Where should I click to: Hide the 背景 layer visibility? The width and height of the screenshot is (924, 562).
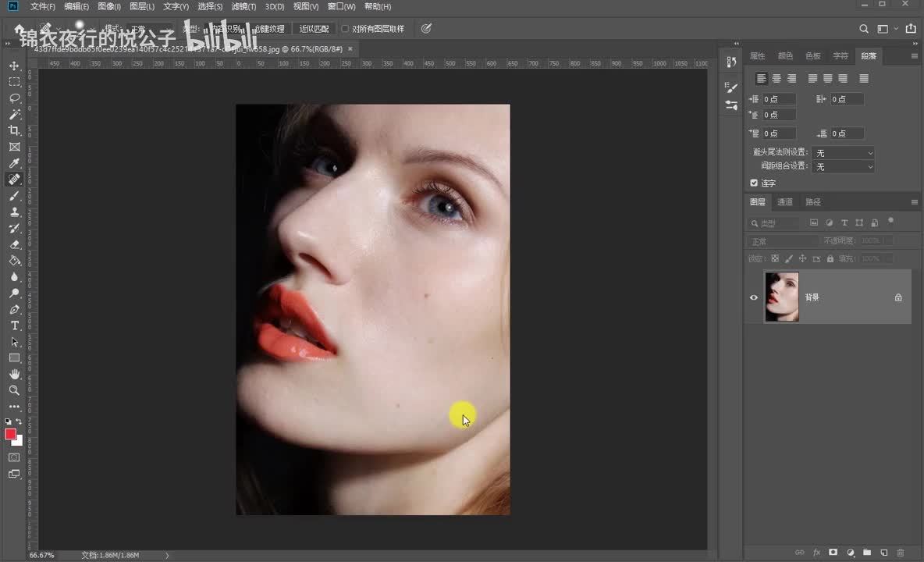pyautogui.click(x=754, y=297)
